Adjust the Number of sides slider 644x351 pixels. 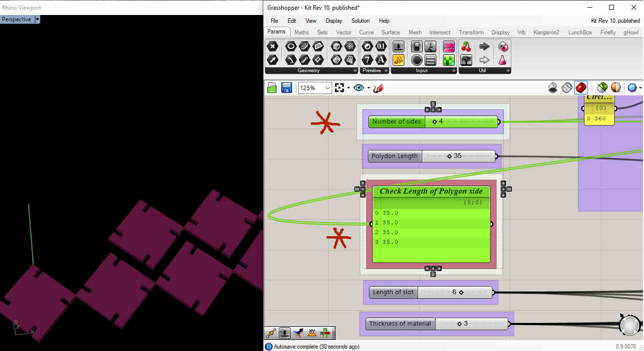click(433, 122)
